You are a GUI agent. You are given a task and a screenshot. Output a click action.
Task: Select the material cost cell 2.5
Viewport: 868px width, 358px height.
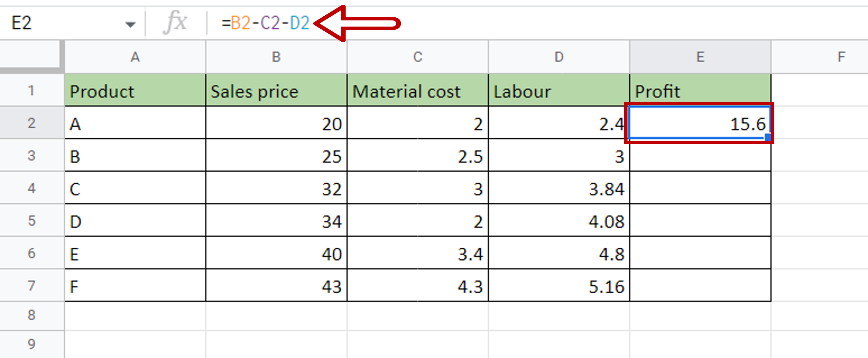[x=417, y=155]
